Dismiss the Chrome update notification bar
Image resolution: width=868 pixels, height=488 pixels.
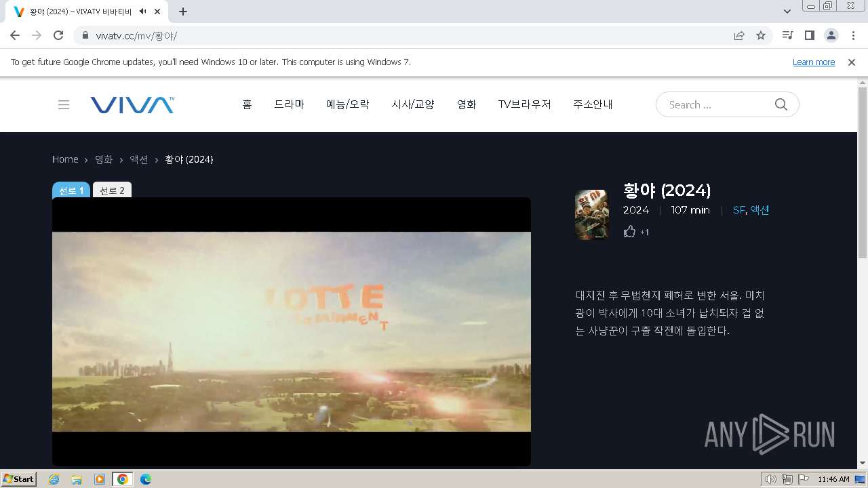(852, 62)
